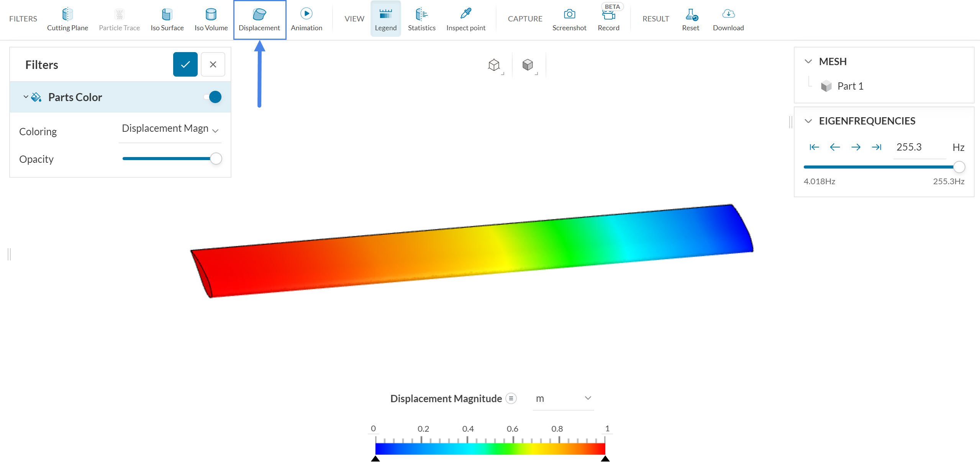Reset the result view
The image size is (980, 465).
coord(690,19)
